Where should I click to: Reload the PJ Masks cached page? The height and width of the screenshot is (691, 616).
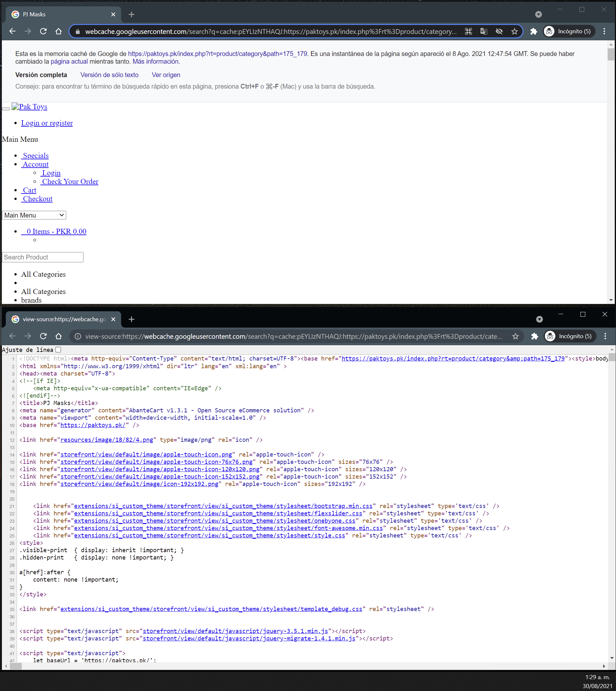43,31
